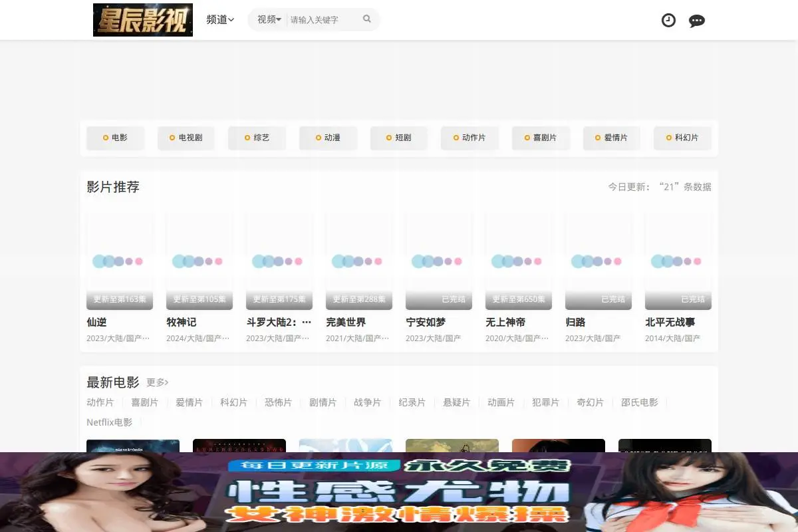Click the 更新至第163集 badge on 仙逆
Viewport: 798px width, 532px height.
pyautogui.click(x=120, y=299)
